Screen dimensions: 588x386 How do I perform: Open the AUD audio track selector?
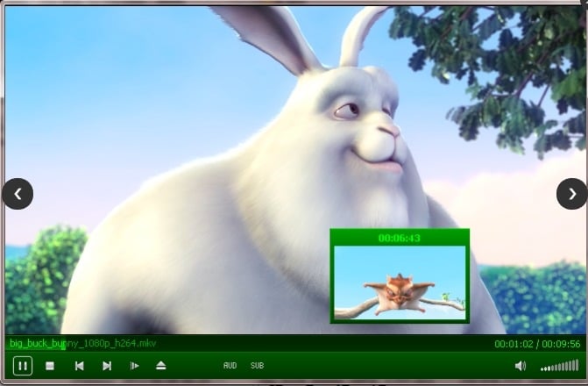click(230, 365)
